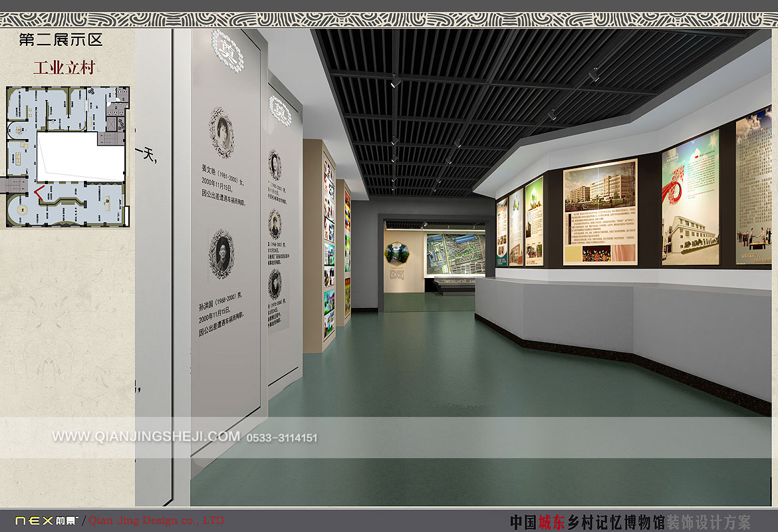Click the red ribbon poster on the right wall
This screenshot has width=778, height=532.
pos(690,198)
